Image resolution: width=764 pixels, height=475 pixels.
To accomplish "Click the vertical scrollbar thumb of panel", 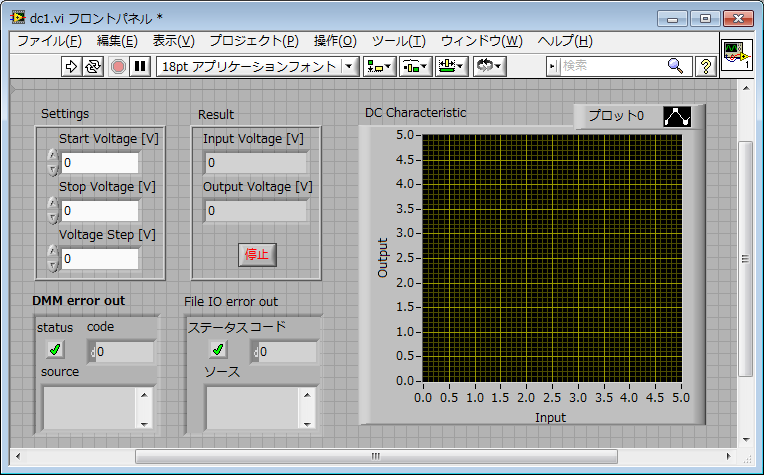I will click(745, 259).
